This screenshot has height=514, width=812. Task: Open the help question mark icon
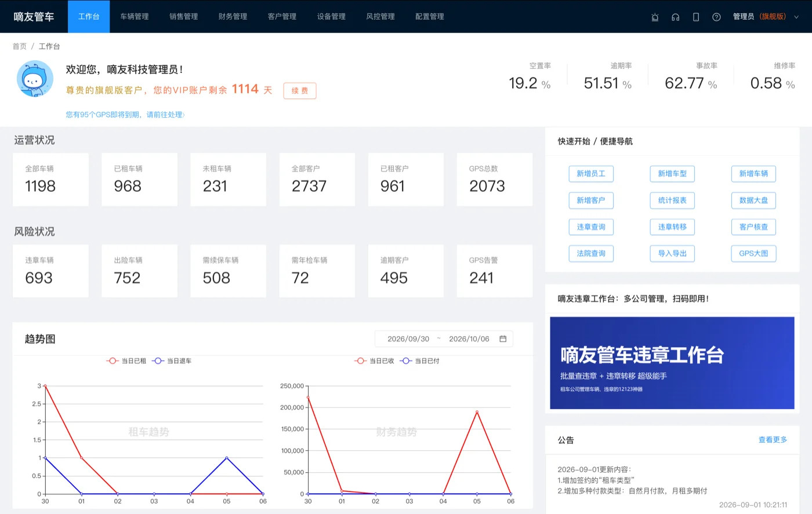tap(716, 17)
